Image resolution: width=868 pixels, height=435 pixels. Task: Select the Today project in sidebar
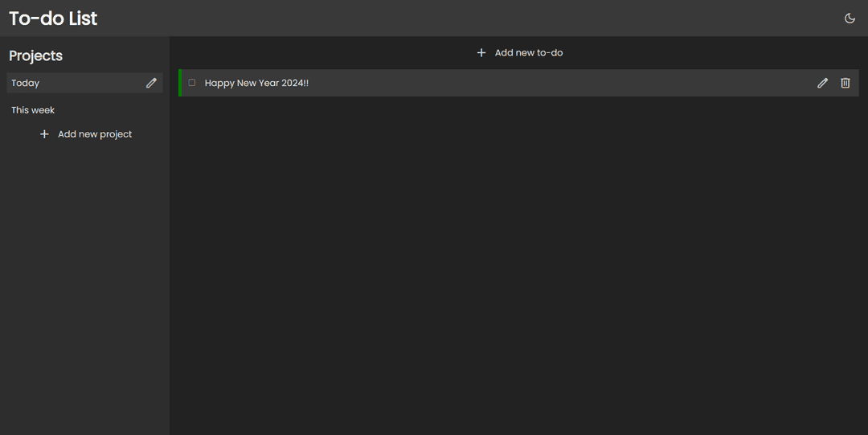tap(26, 83)
